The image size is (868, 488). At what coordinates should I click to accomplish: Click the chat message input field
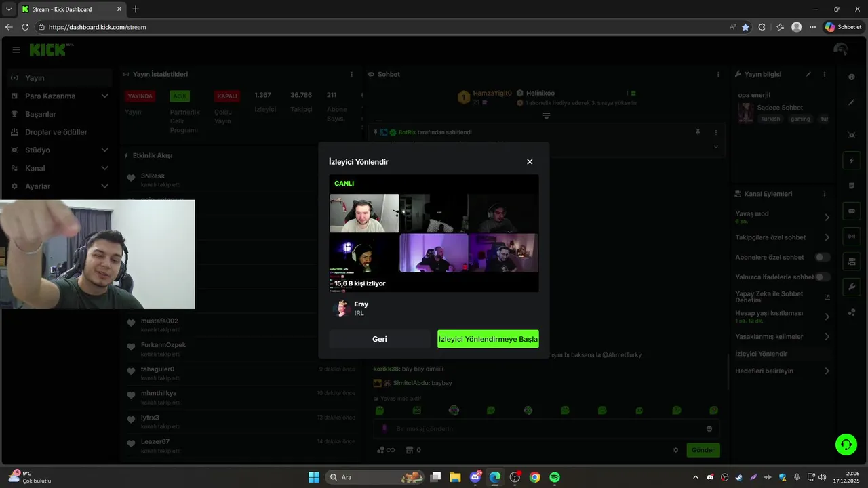[546, 429]
